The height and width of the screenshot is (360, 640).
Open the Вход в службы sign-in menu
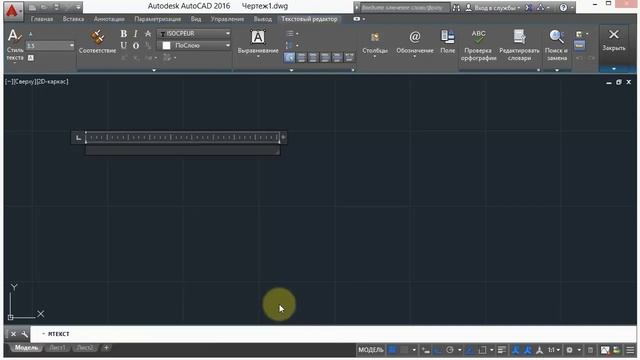tap(493, 7)
